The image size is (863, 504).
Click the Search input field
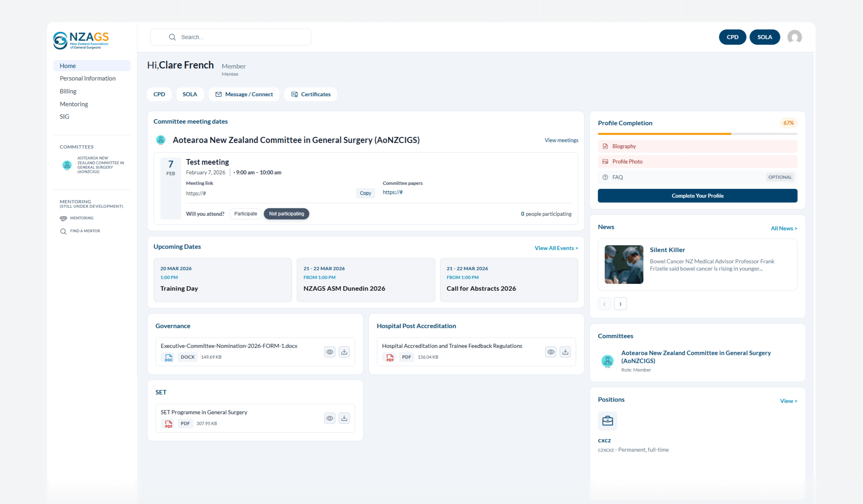(x=231, y=37)
